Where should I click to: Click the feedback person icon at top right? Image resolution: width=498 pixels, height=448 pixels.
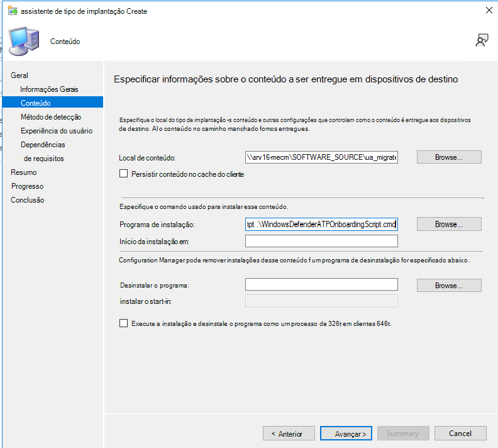pyautogui.click(x=482, y=40)
